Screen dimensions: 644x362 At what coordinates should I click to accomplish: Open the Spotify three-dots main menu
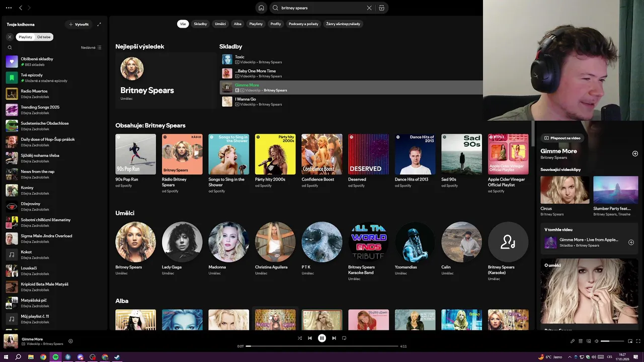[9, 8]
